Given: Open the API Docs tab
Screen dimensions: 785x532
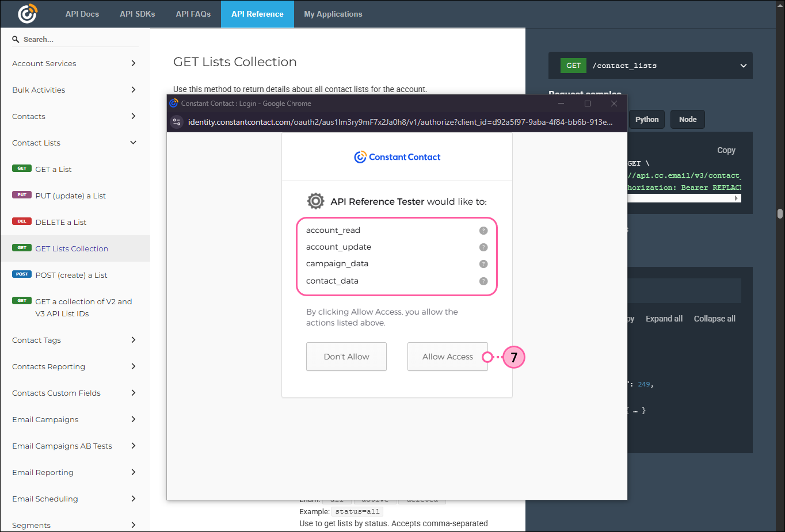Looking at the screenshot, I should point(82,14).
